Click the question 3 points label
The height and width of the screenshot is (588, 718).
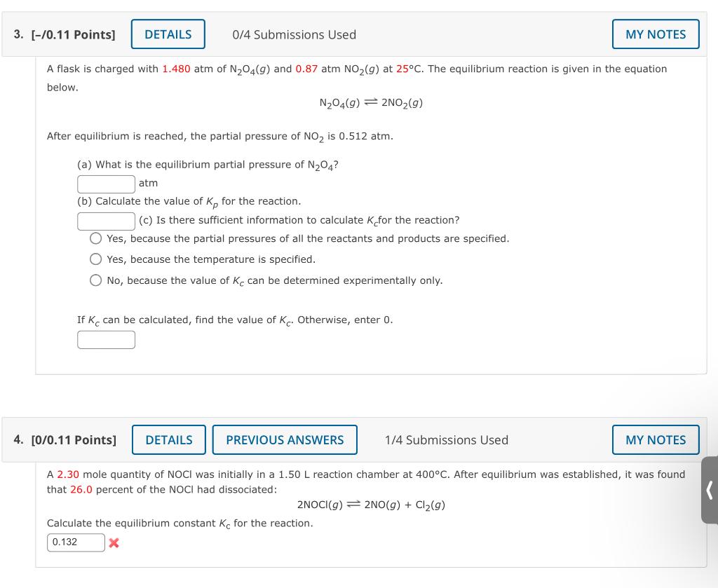[x=73, y=35]
